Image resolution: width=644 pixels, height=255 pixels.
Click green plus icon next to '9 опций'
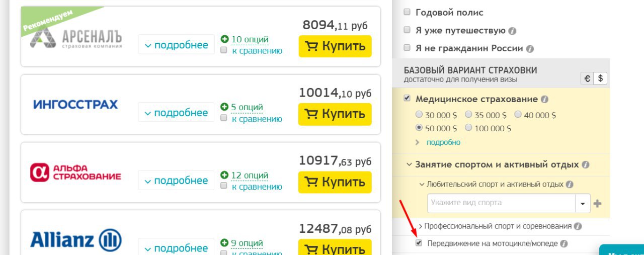point(224,243)
